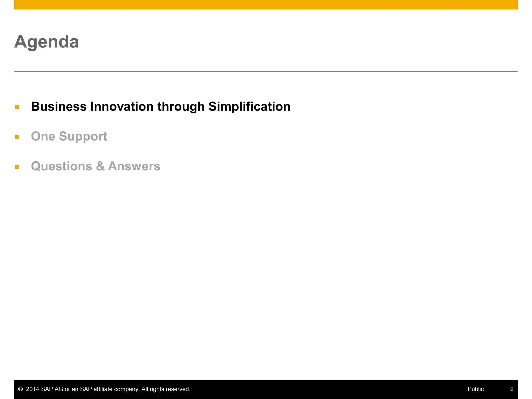Click the Public label in the footer
The width and height of the screenshot is (532, 399).
(476, 389)
